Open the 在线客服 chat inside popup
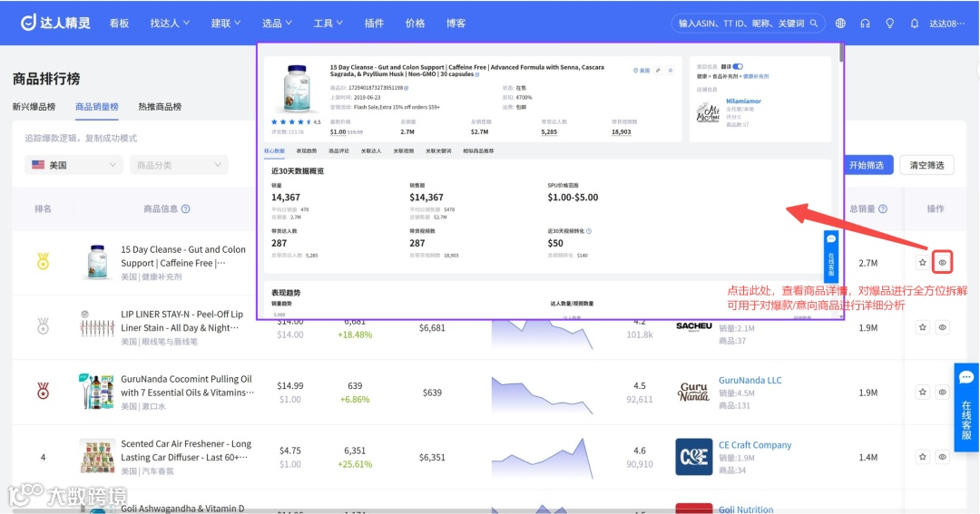The image size is (980, 514). pyautogui.click(x=830, y=256)
